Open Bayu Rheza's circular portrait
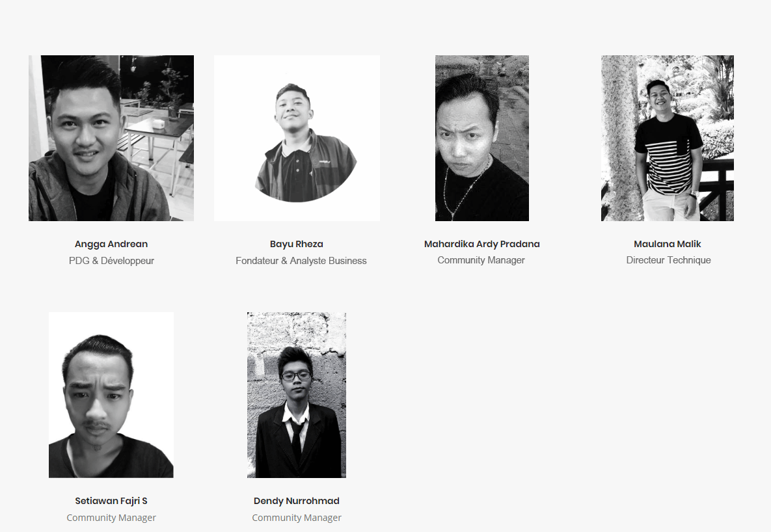Viewport: 771px width, 532px height. click(x=297, y=138)
